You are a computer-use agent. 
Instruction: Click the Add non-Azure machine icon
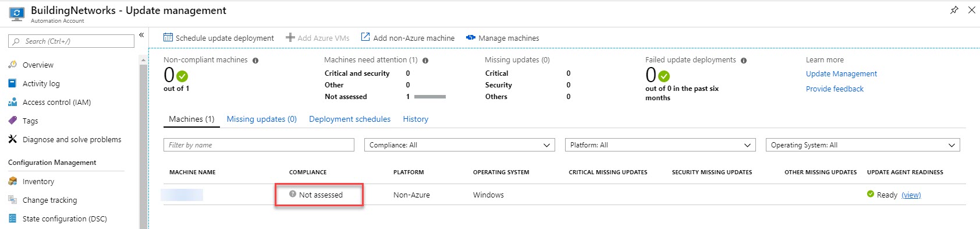tap(365, 37)
